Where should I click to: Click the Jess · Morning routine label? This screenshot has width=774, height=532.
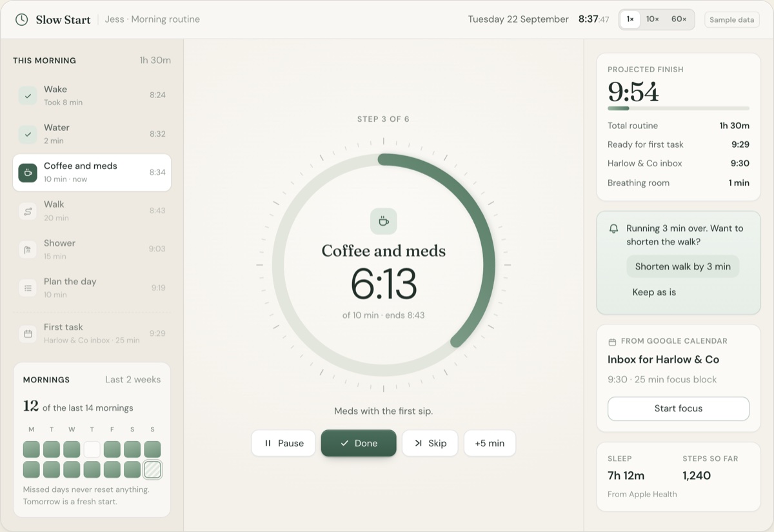pyautogui.click(x=152, y=19)
